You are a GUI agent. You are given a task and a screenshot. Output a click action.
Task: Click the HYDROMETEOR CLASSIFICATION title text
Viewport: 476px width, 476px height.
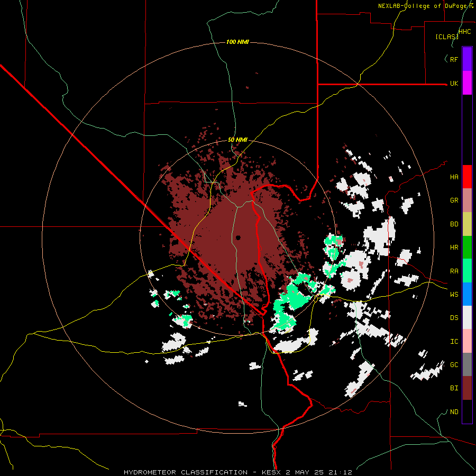[x=186, y=472]
